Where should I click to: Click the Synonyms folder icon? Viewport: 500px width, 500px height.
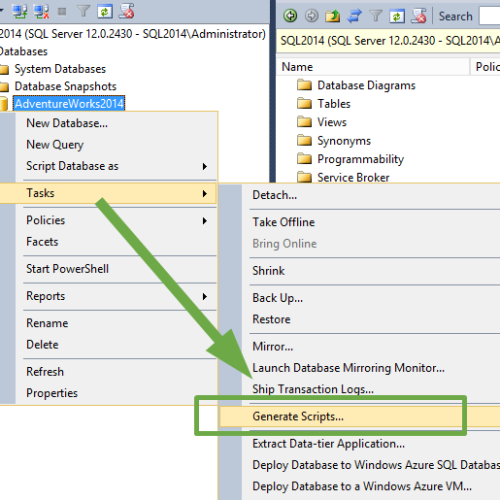304,141
